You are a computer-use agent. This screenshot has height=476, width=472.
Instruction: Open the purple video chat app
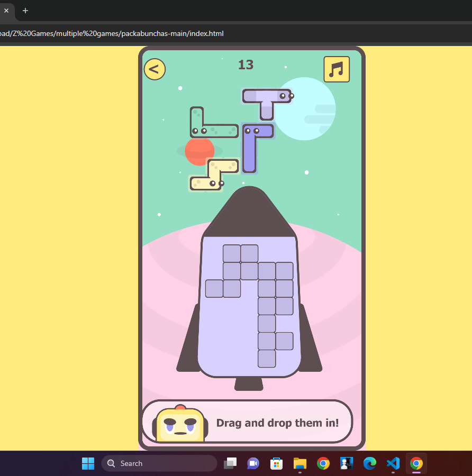point(253,463)
